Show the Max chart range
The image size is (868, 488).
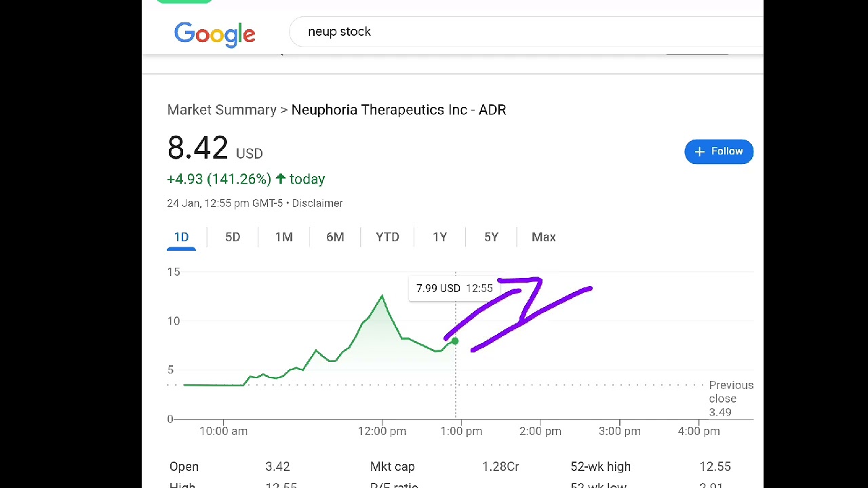pos(544,237)
